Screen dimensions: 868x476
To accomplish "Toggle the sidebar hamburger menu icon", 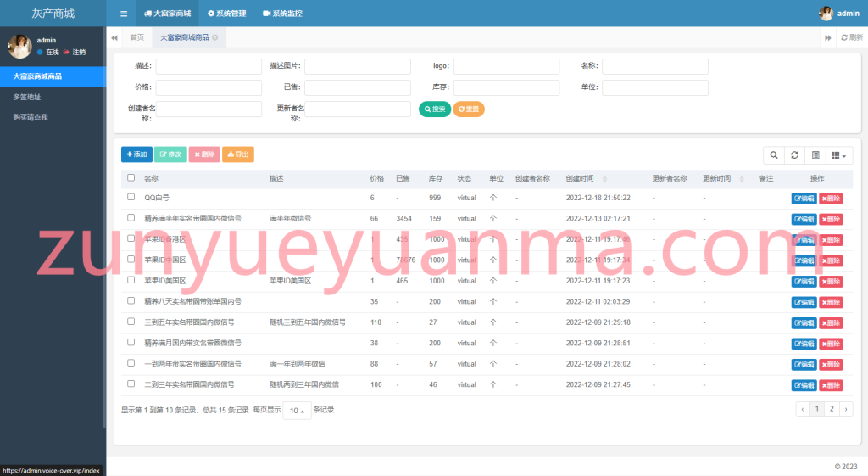I will (124, 14).
